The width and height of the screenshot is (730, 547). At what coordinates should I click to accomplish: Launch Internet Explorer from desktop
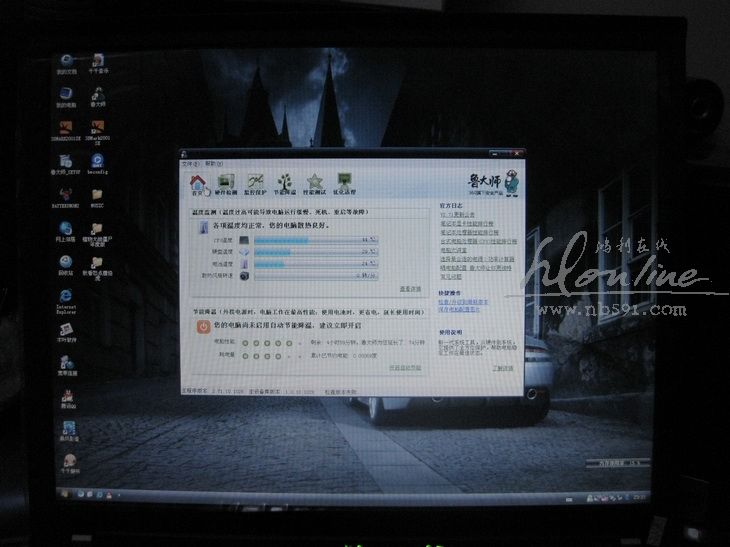click(x=66, y=301)
